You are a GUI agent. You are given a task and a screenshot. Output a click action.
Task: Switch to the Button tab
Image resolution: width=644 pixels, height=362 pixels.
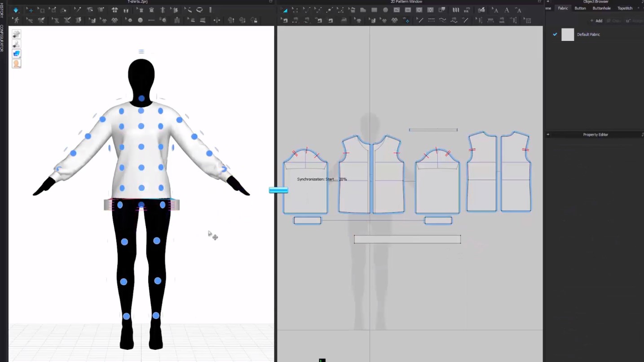(580, 8)
